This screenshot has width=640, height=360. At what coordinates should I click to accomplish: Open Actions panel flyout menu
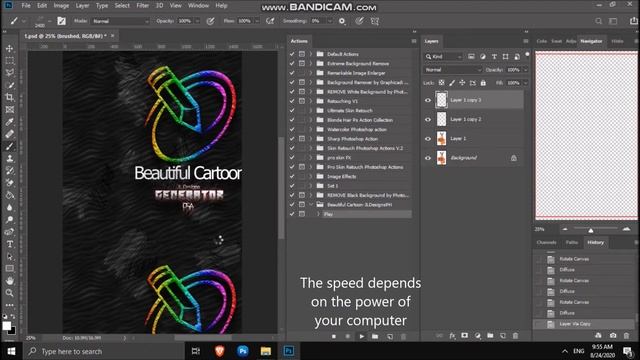[414, 41]
